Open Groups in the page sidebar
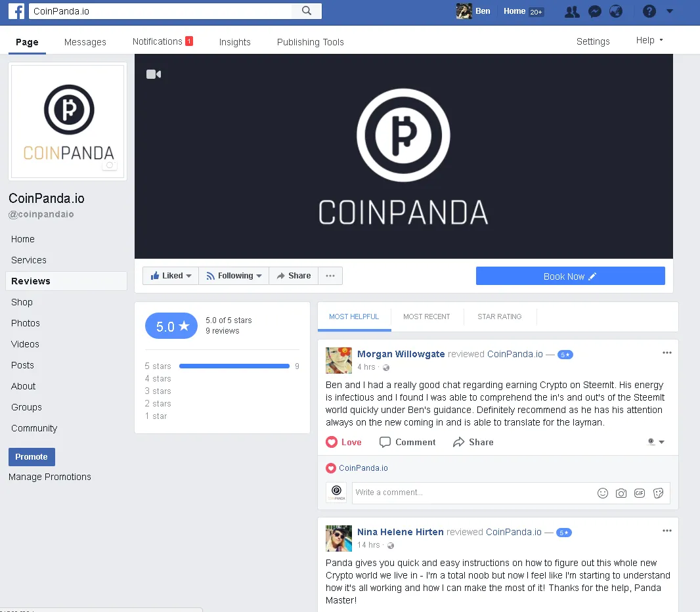Screen dimensions: 700x612 click(x=26, y=407)
